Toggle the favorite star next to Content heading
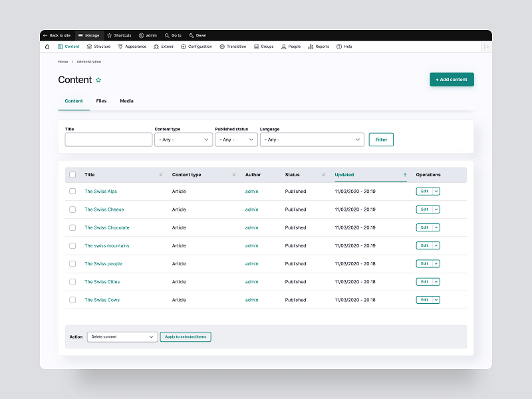The height and width of the screenshot is (399, 532). tap(97, 79)
